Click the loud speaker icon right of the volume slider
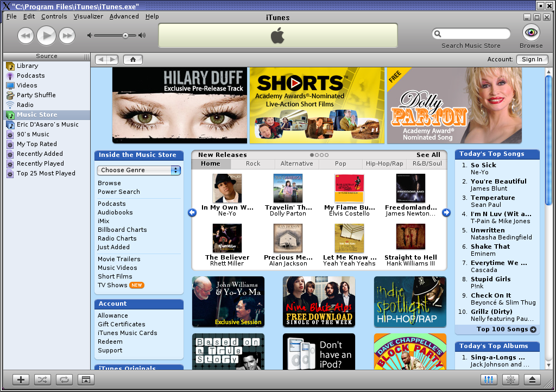The image size is (556, 392). coord(142,35)
